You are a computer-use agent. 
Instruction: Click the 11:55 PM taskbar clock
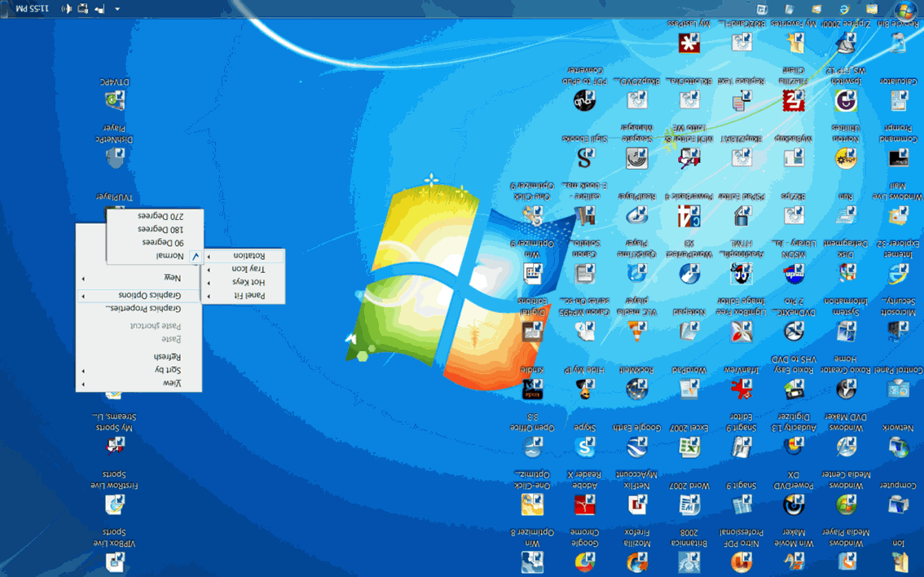pyautogui.click(x=32, y=9)
